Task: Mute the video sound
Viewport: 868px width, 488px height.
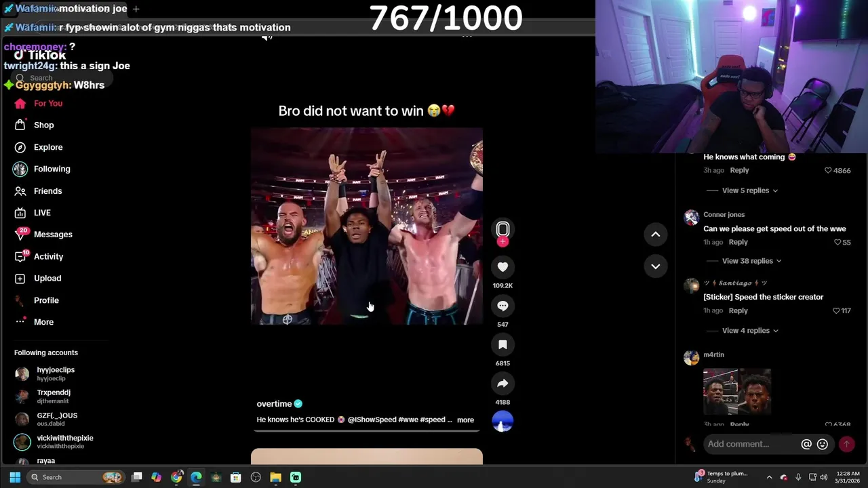Action: tap(267, 37)
